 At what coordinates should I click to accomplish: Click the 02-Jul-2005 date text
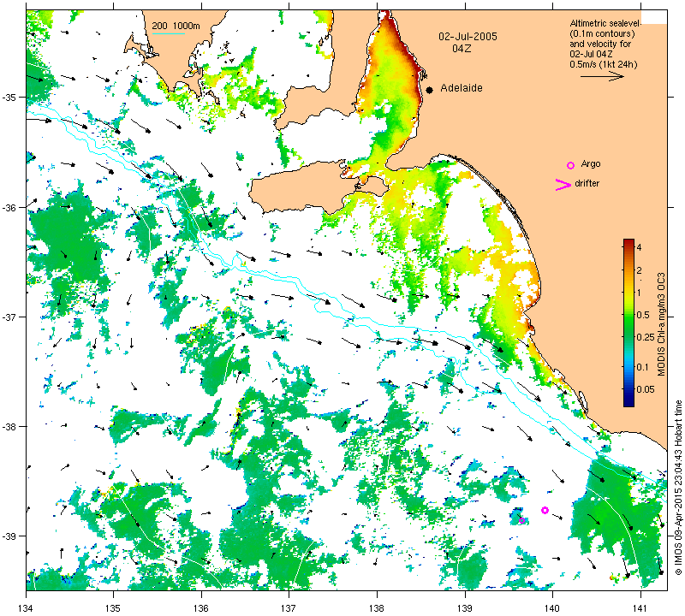click(468, 37)
